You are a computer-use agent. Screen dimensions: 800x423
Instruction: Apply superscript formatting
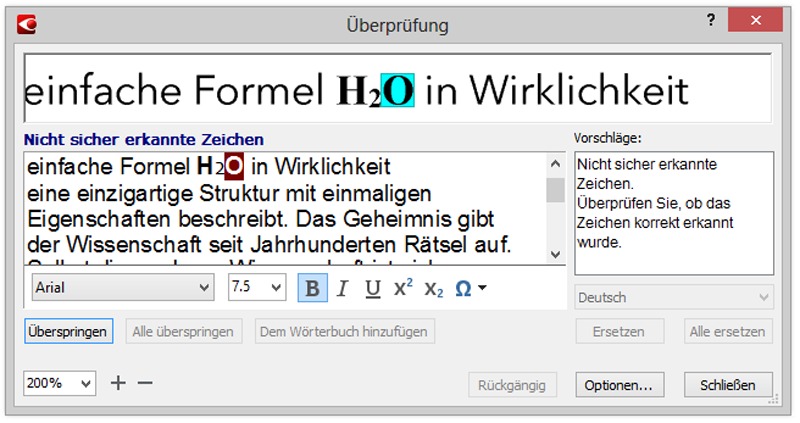(403, 288)
